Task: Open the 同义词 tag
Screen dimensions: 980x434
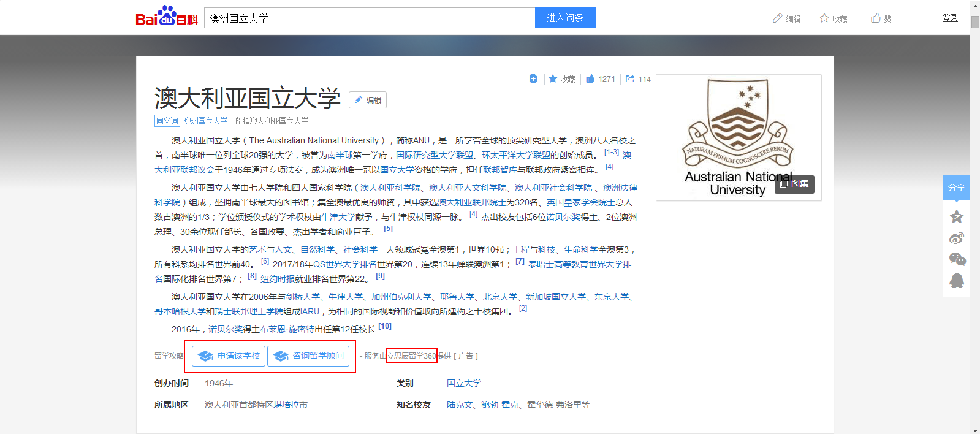Action: (167, 121)
